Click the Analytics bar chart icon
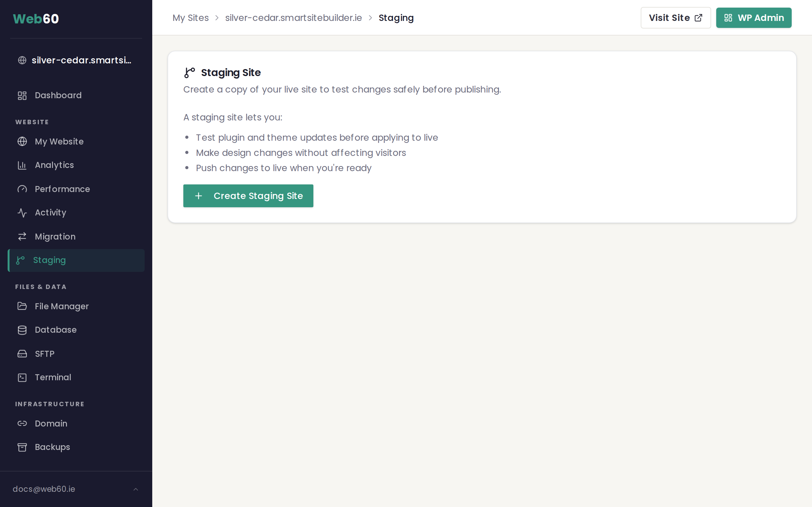This screenshot has height=507, width=812. (x=22, y=165)
